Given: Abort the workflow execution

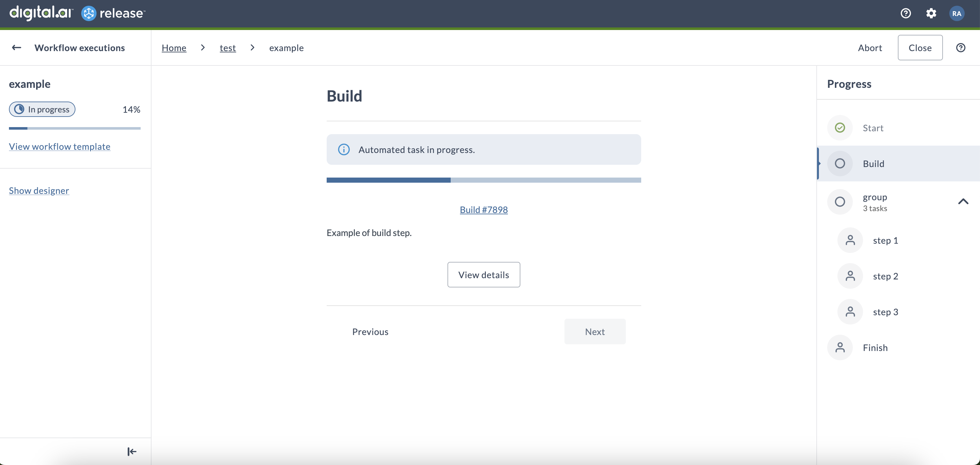Looking at the screenshot, I should coord(870,48).
